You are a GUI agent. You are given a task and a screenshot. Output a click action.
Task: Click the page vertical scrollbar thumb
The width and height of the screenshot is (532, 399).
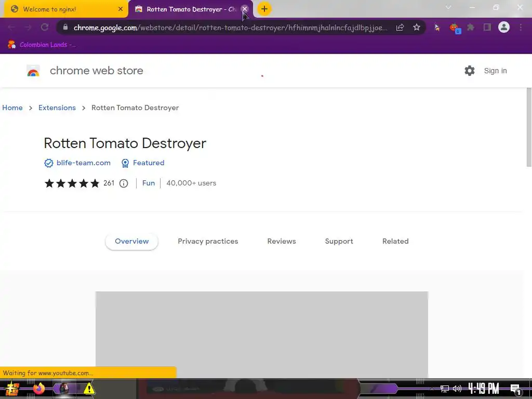pos(529,127)
